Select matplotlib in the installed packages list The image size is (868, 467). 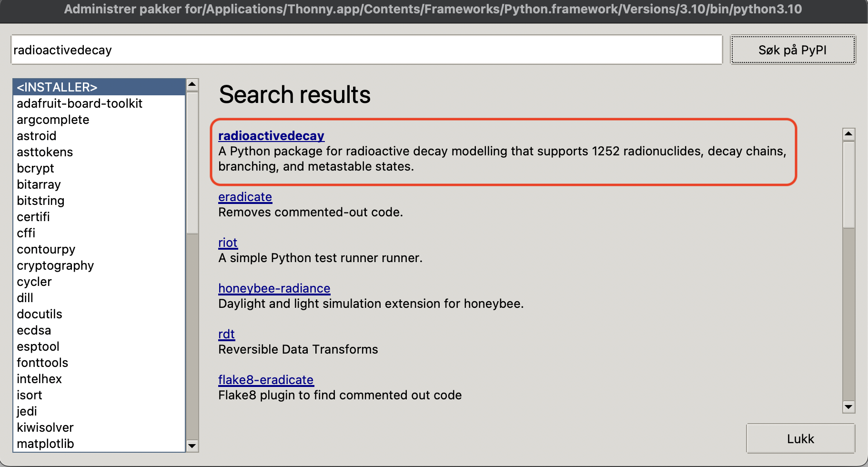coord(45,444)
